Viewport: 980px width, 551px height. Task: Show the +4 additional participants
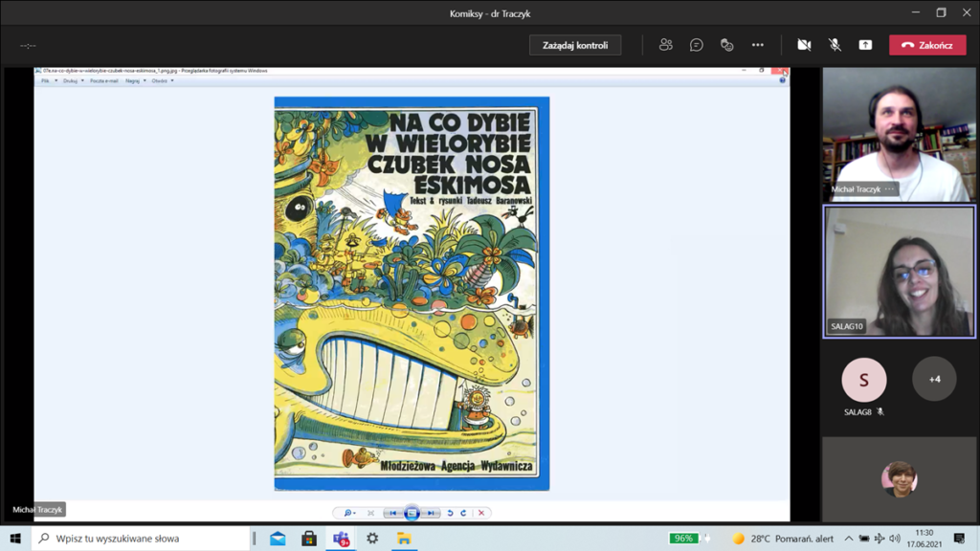click(x=934, y=379)
